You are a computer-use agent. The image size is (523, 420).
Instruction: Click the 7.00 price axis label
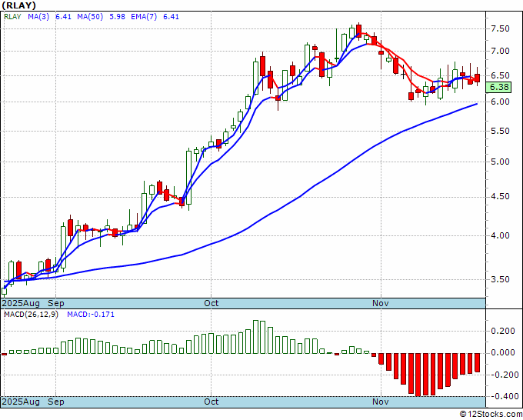(500, 51)
